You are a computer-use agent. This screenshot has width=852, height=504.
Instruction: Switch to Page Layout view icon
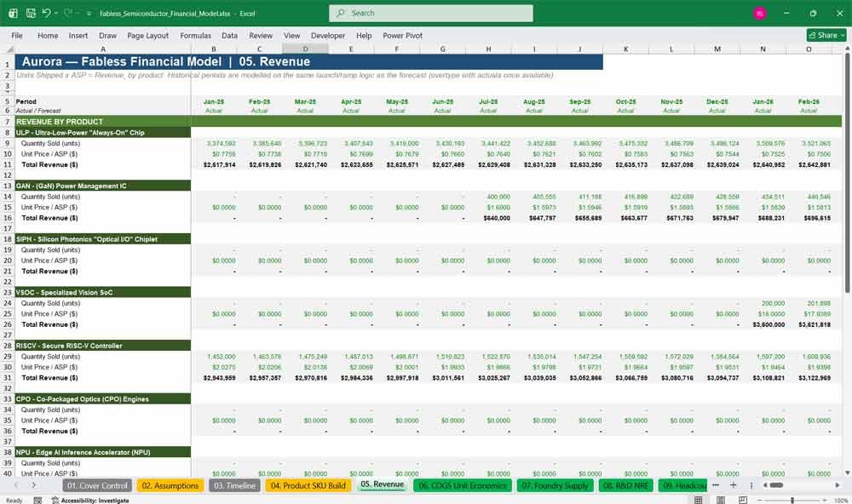721,500
